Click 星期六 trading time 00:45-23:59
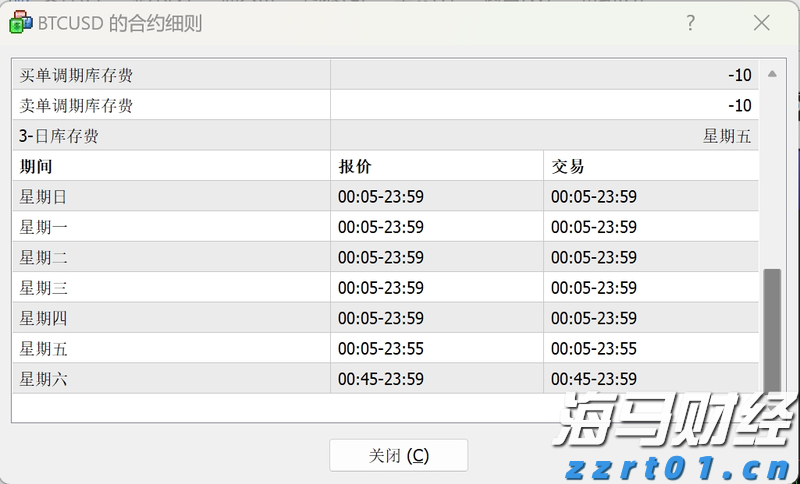800x484 pixels. 594,379
